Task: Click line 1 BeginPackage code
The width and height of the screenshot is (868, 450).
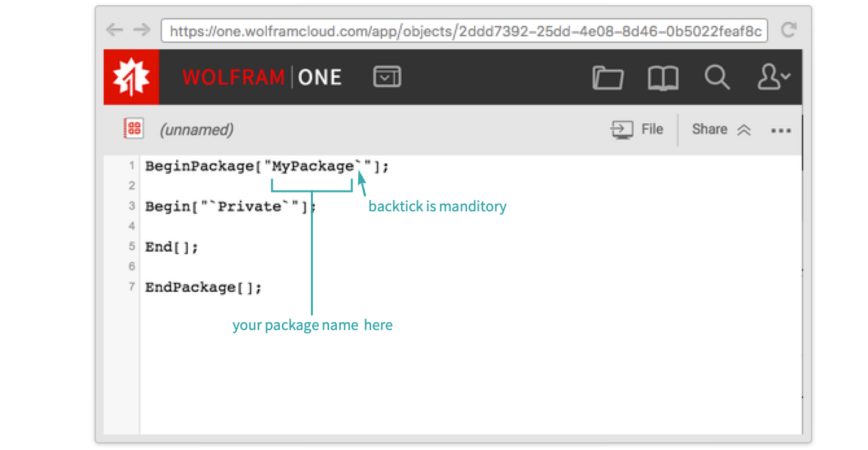Action: [267, 167]
